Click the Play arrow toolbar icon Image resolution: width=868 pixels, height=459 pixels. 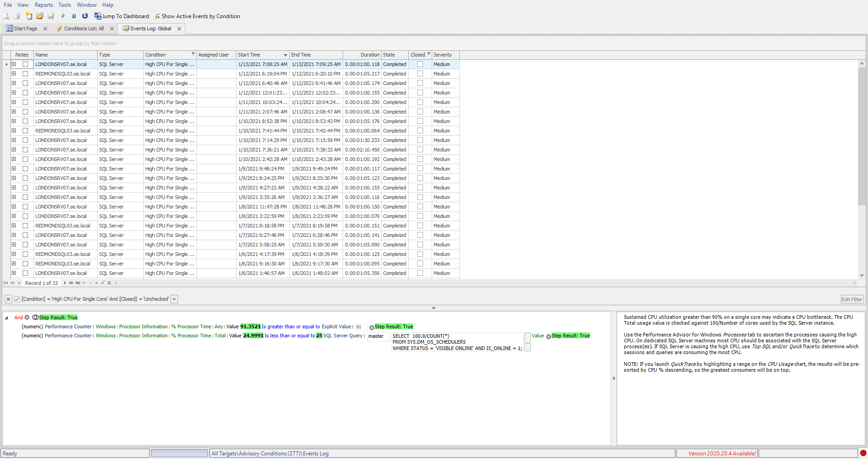pyautogui.click(x=63, y=16)
